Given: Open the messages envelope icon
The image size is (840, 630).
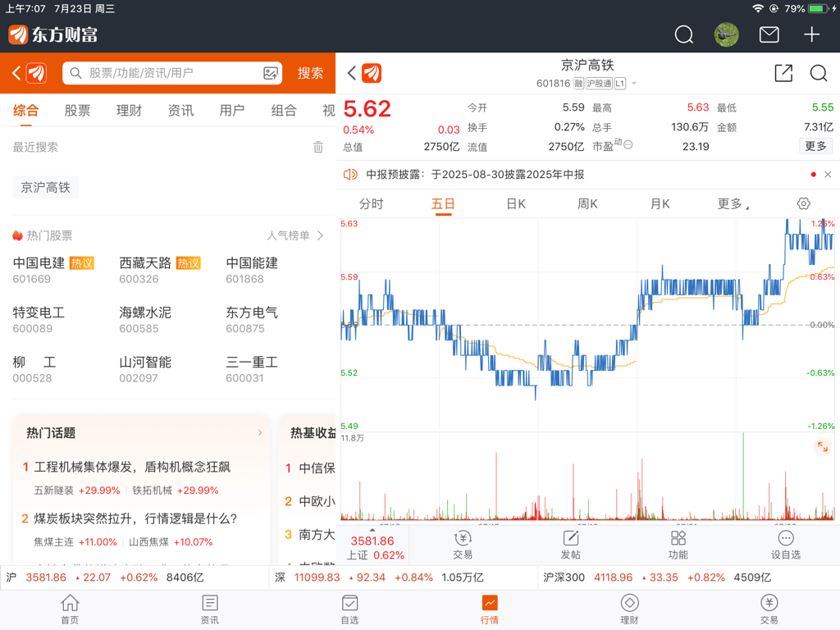Looking at the screenshot, I should pyautogui.click(x=769, y=34).
